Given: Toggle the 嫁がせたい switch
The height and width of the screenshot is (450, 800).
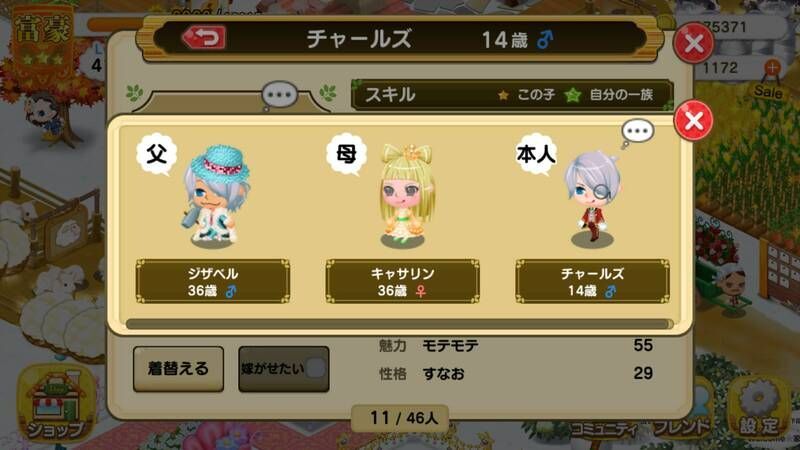Looking at the screenshot, I should coord(284,369).
